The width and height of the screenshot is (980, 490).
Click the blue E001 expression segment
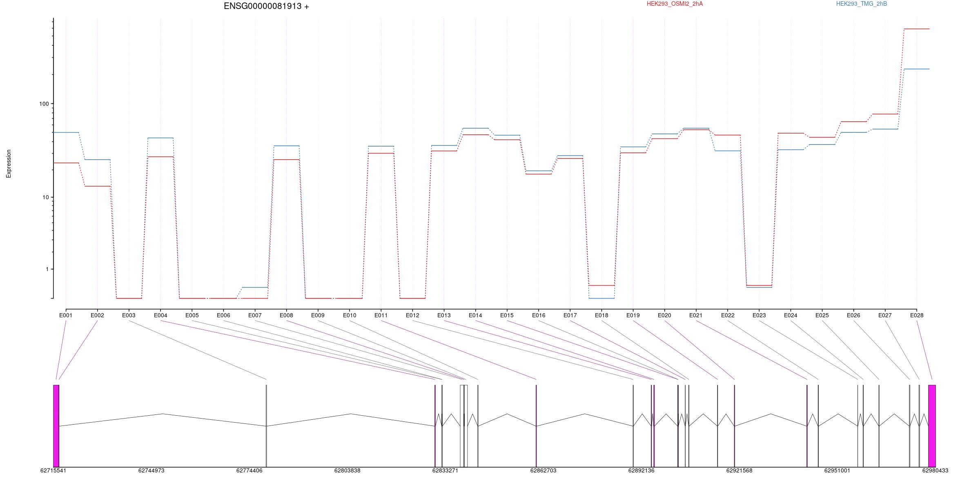click(66, 132)
